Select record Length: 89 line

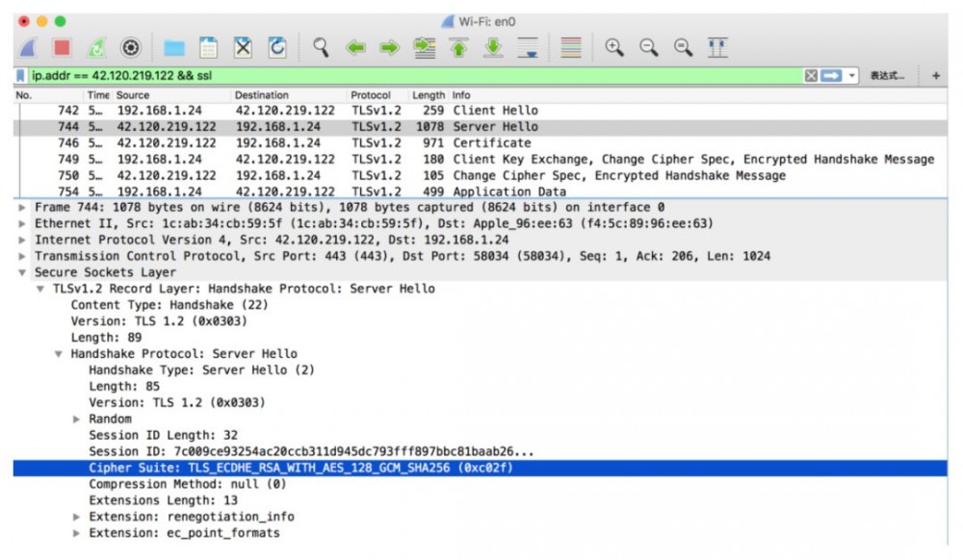[106, 338]
